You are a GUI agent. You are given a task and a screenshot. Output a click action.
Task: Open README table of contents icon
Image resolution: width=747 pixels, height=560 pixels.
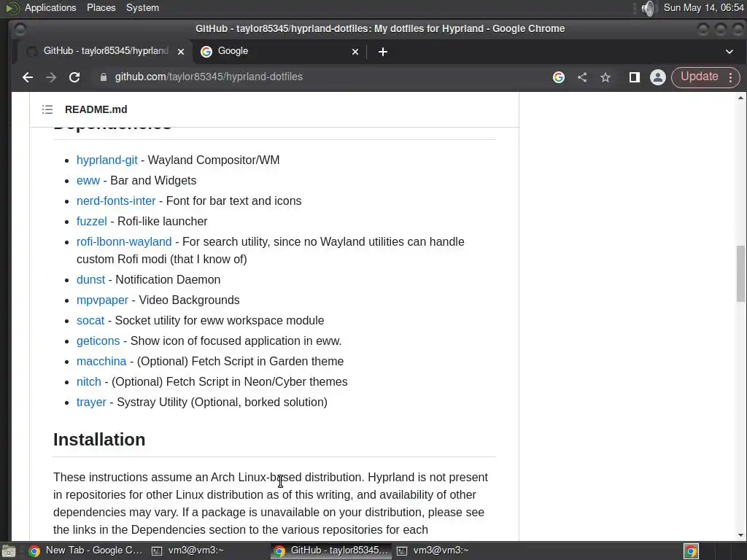[47, 109]
